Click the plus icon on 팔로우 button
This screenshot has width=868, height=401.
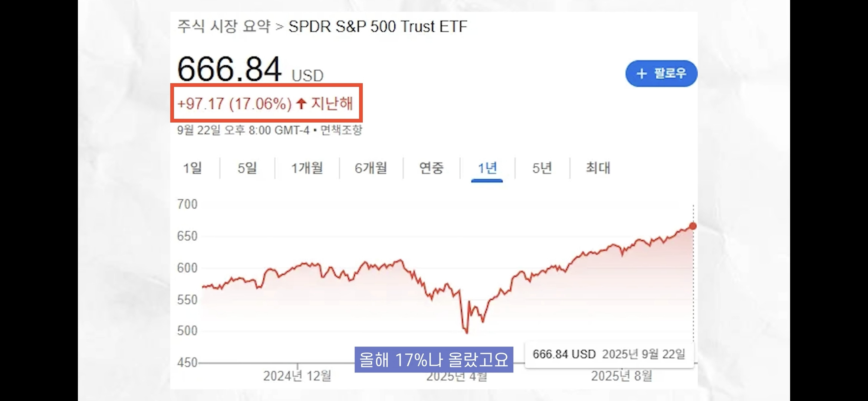641,74
